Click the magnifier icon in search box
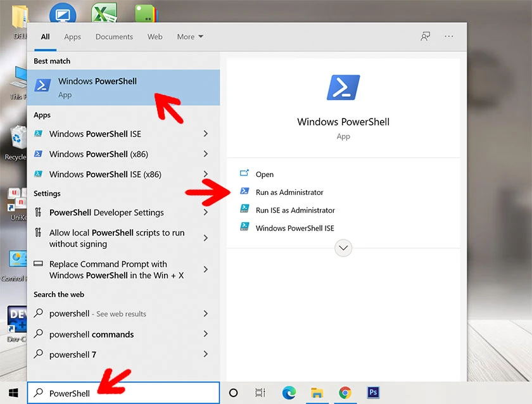Viewport: 532px width, 404px height. click(x=39, y=393)
